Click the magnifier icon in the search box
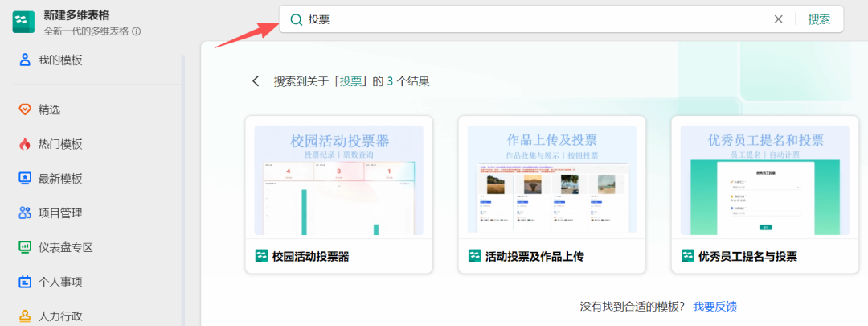The width and height of the screenshot is (868, 326). (x=296, y=19)
